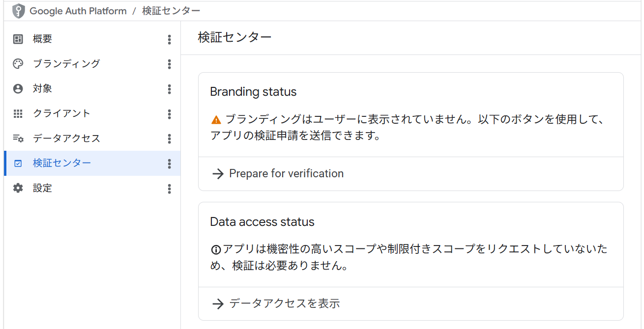Click the ブランディングはユーザーに表示されていません message
Image resolution: width=644 pixels, height=329 pixels.
[410, 128]
